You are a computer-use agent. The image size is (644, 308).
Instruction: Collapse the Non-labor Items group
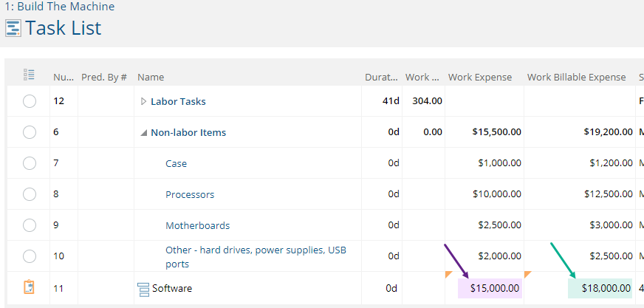tap(143, 133)
